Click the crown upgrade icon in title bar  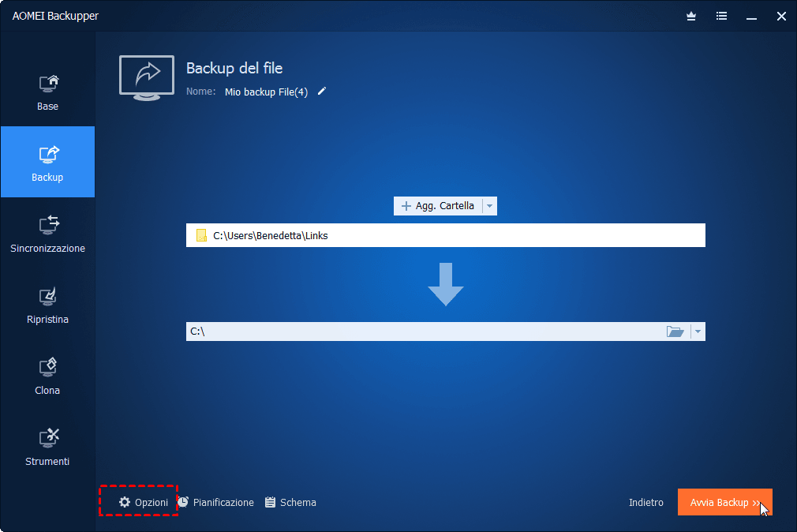pos(691,17)
